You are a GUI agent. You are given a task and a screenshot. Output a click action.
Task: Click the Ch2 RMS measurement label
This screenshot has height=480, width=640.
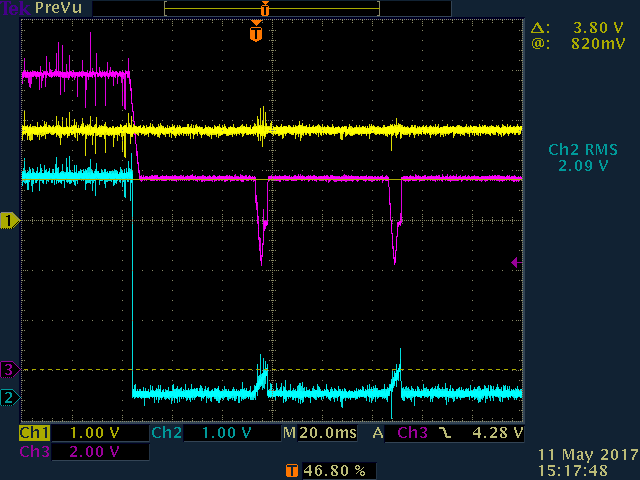pos(583,150)
